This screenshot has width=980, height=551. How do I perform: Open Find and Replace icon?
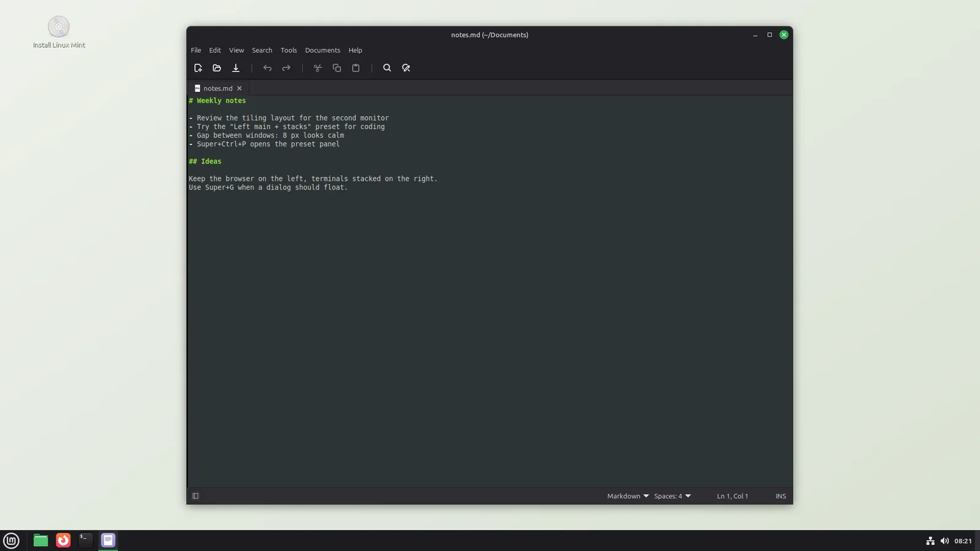pos(406,68)
